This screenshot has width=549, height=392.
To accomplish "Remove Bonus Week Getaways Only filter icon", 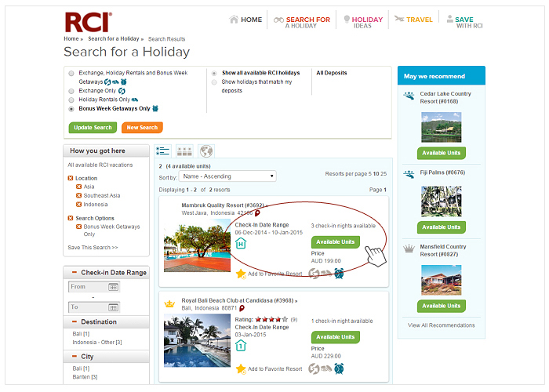I will (x=78, y=227).
